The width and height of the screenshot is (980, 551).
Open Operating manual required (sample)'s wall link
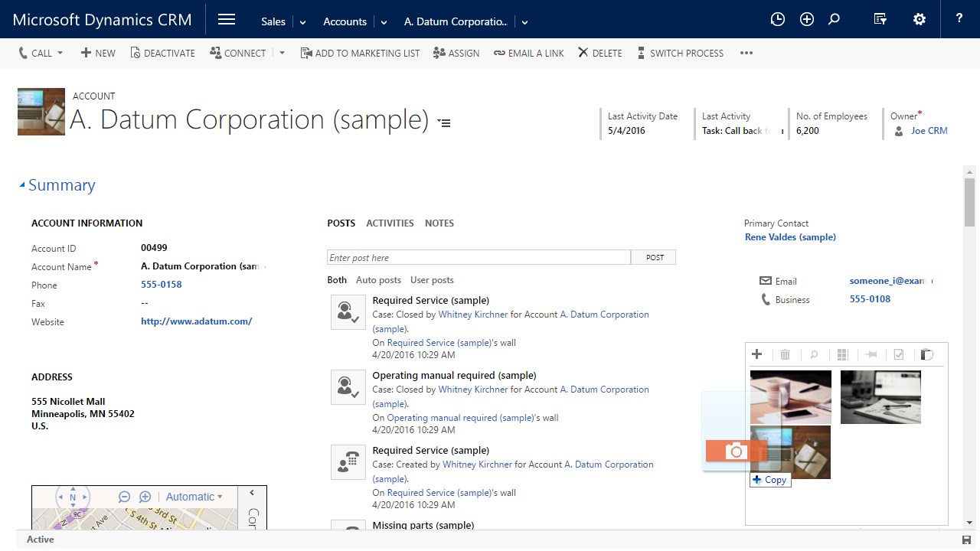click(x=461, y=418)
